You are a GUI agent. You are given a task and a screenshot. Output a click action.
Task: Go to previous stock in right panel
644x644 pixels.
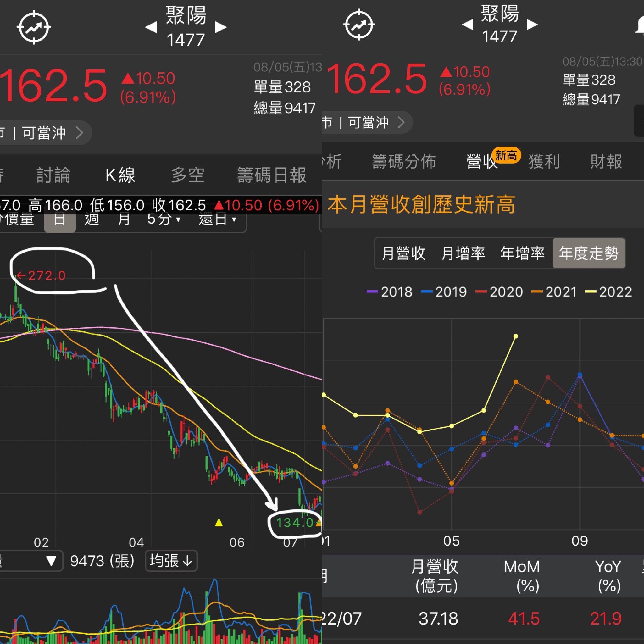tap(467, 24)
